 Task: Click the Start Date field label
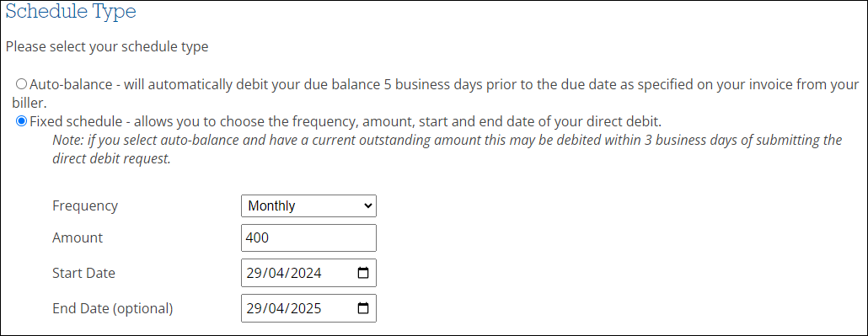pyautogui.click(x=83, y=273)
